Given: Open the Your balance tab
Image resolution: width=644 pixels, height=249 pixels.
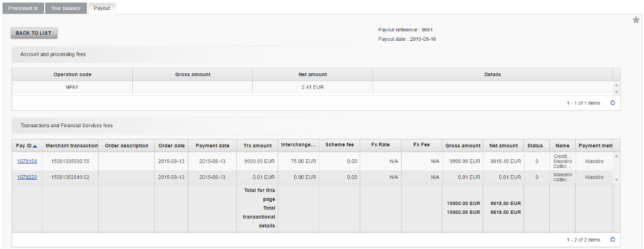Looking at the screenshot, I should [66, 8].
